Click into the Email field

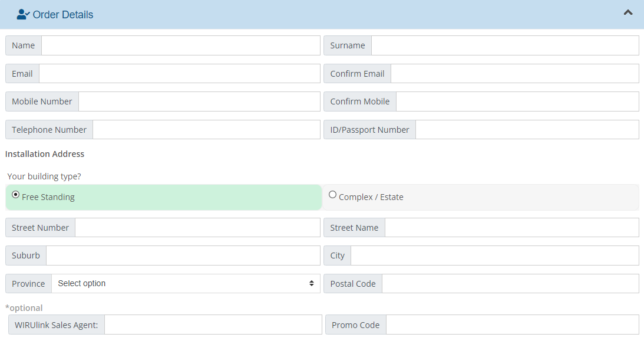179,74
